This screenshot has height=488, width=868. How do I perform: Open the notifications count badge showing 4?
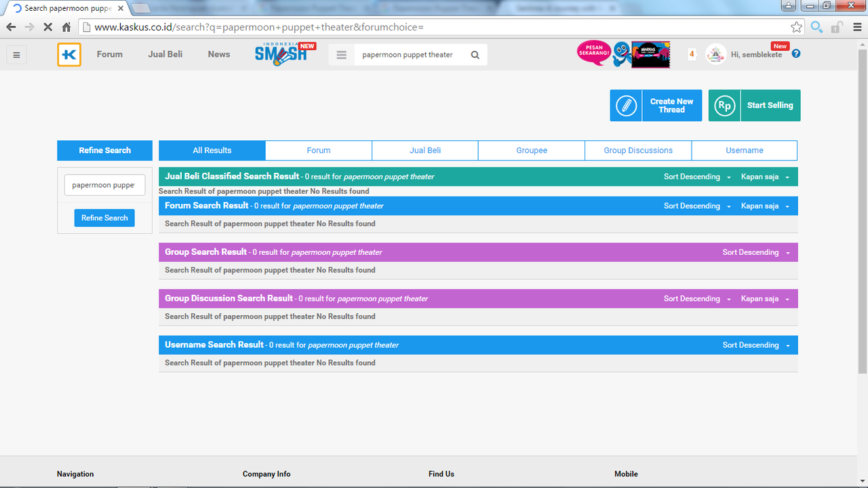pyautogui.click(x=692, y=54)
